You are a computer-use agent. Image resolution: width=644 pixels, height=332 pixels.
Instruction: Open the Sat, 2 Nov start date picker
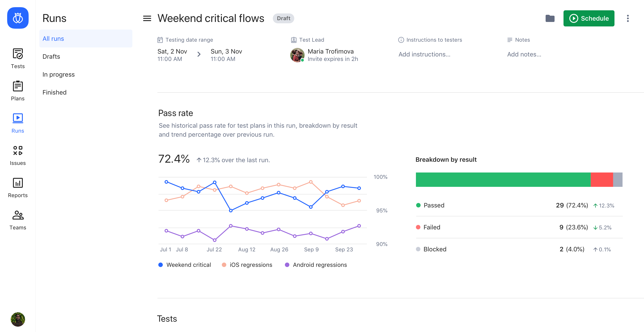(x=172, y=55)
